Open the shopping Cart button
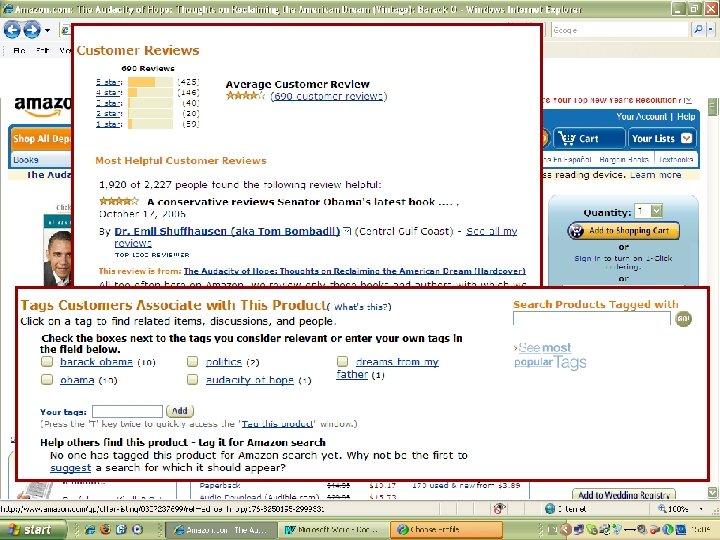The image size is (720, 540). pyautogui.click(x=589, y=138)
